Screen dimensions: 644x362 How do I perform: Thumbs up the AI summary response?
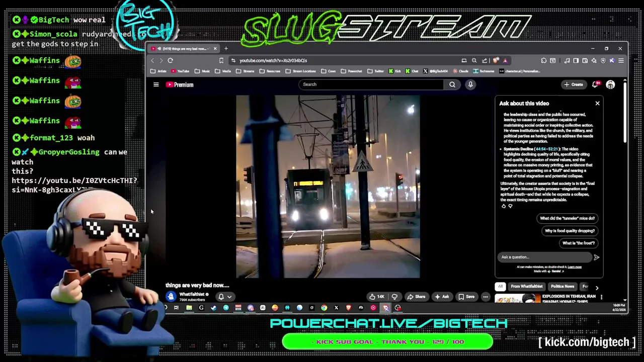(504, 206)
